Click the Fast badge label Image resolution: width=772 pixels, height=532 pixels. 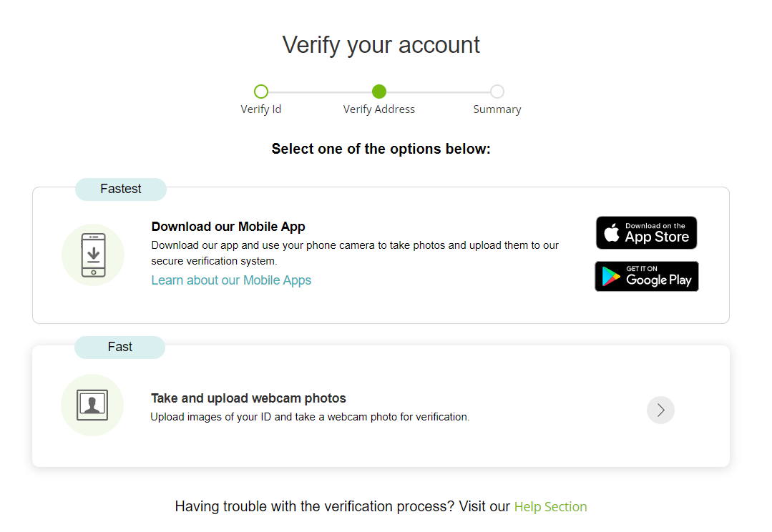[119, 347]
